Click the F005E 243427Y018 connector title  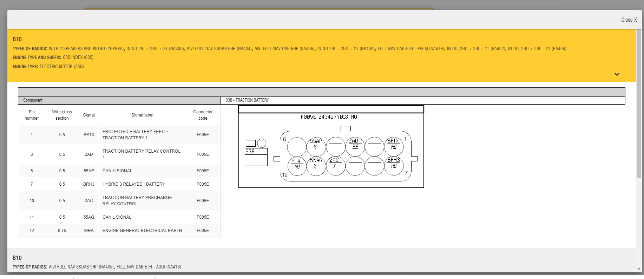[x=329, y=117]
